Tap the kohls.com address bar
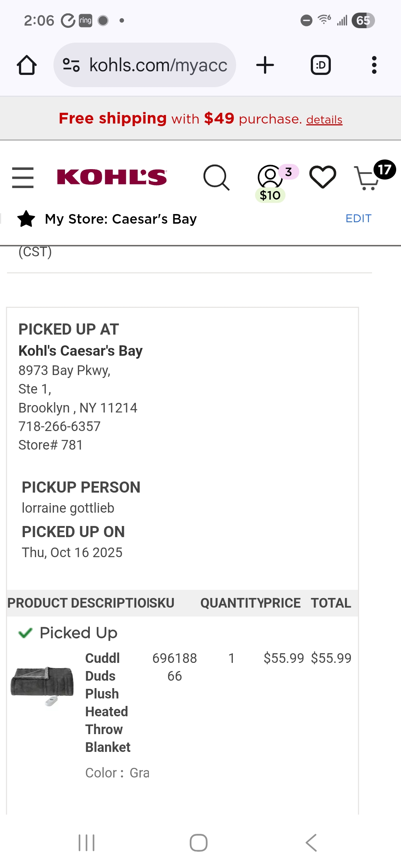Viewport: 401px width, 868px height. (145, 65)
